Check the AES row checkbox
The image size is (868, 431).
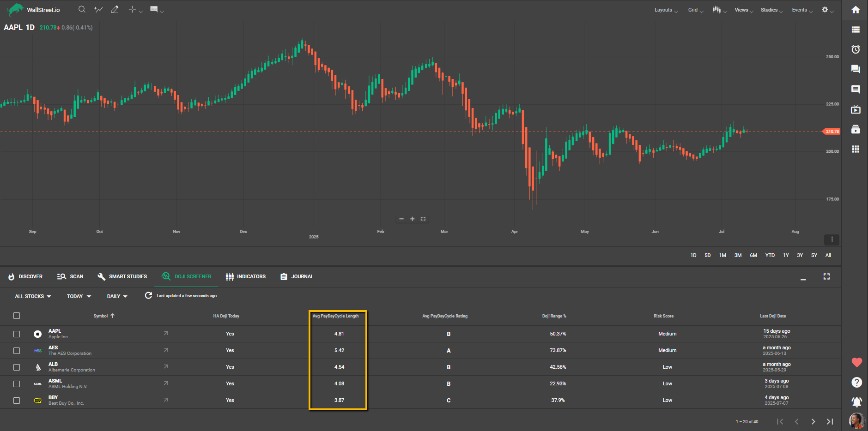tap(17, 351)
